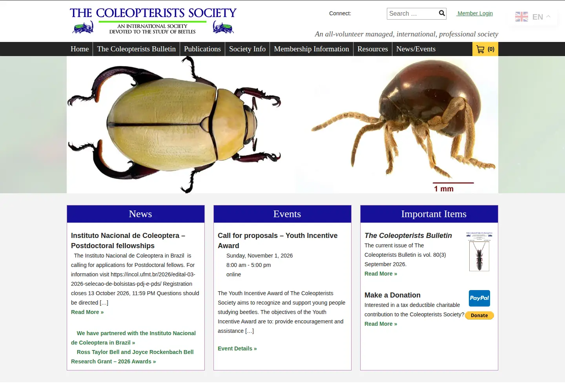Click the Member Login link

(x=475, y=13)
